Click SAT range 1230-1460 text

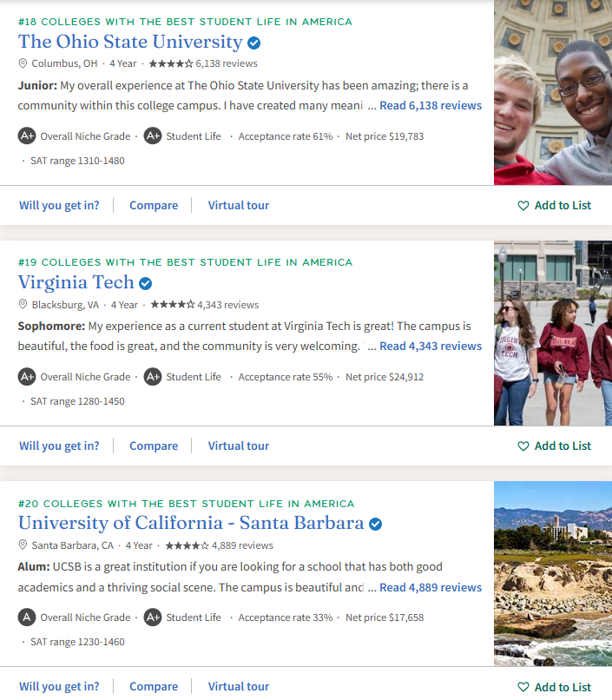tap(77, 642)
